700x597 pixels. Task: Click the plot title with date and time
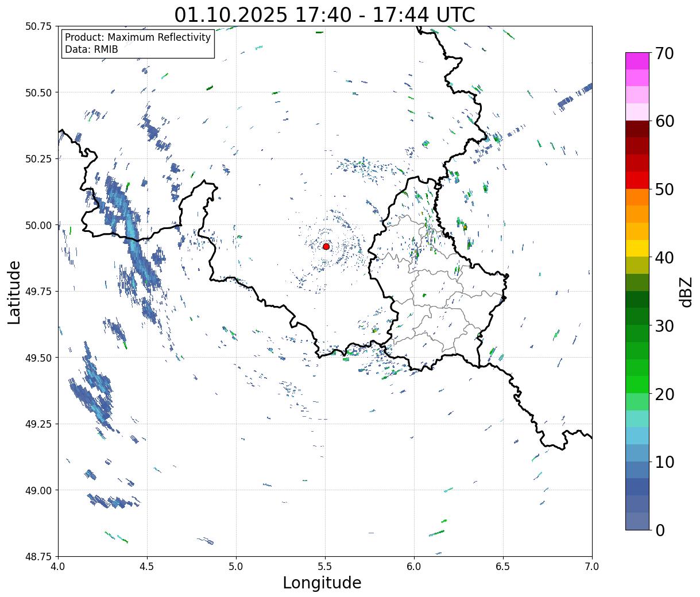click(x=324, y=15)
